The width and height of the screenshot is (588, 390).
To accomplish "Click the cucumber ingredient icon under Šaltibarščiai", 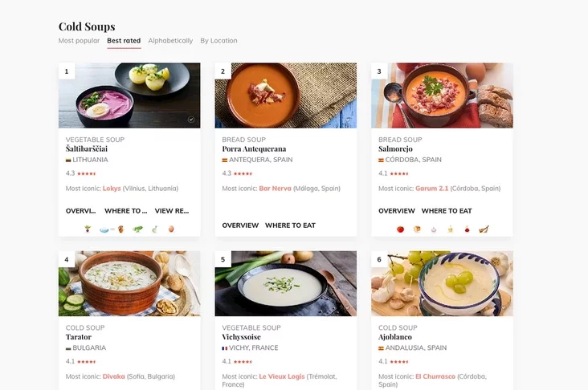I will tap(137, 230).
